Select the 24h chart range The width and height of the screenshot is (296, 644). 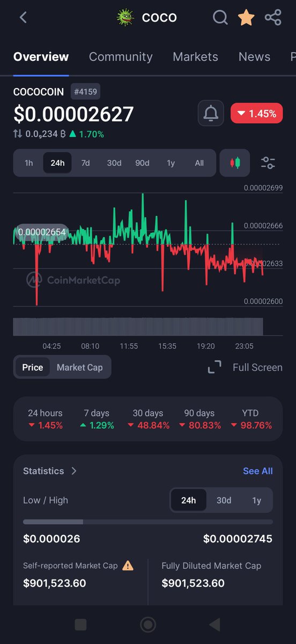(57, 163)
